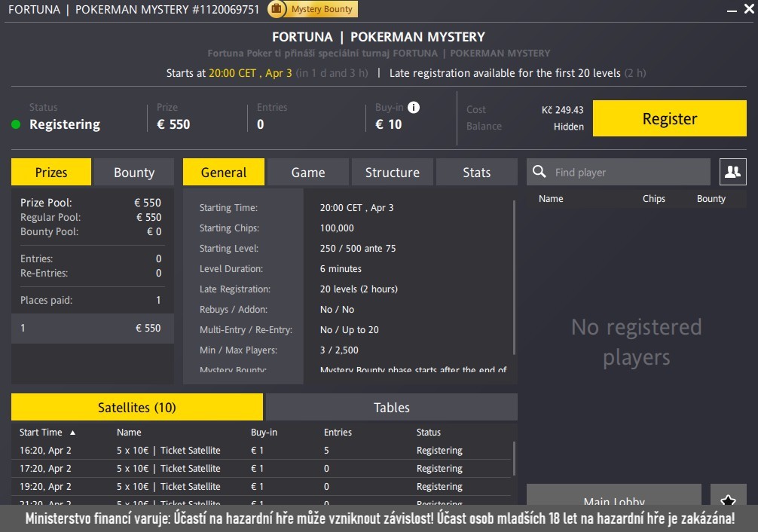Image resolution: width=758 pixels, height=532 pixels.
Task: Sort satellites by the Entries column
Action: 338,433
